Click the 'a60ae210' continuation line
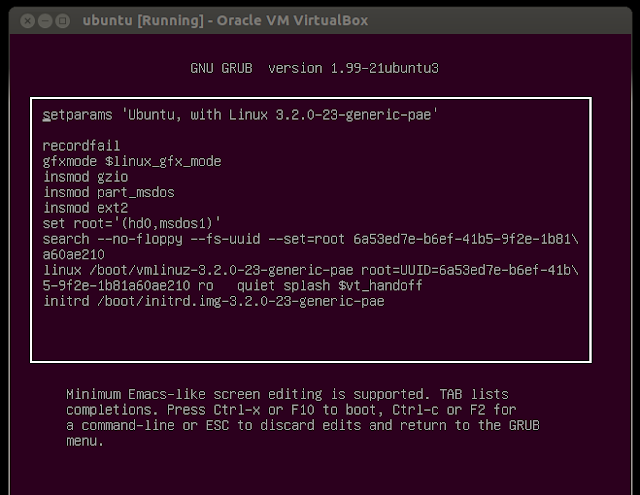This screenshot has width=640, height=495. point(73,254)
